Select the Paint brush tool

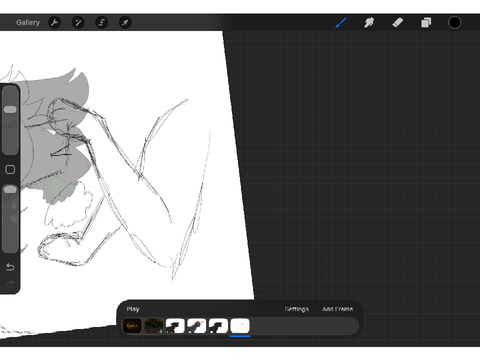341,23
